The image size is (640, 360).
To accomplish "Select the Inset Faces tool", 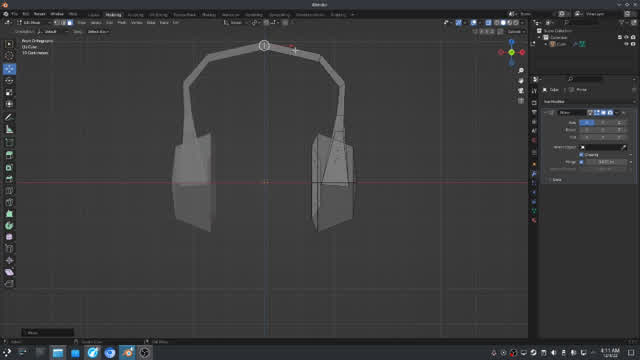I will point(9,167).
